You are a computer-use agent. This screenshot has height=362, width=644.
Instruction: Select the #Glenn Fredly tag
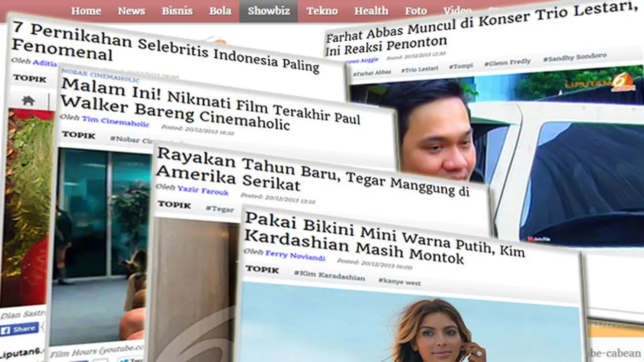coord(508,62)
